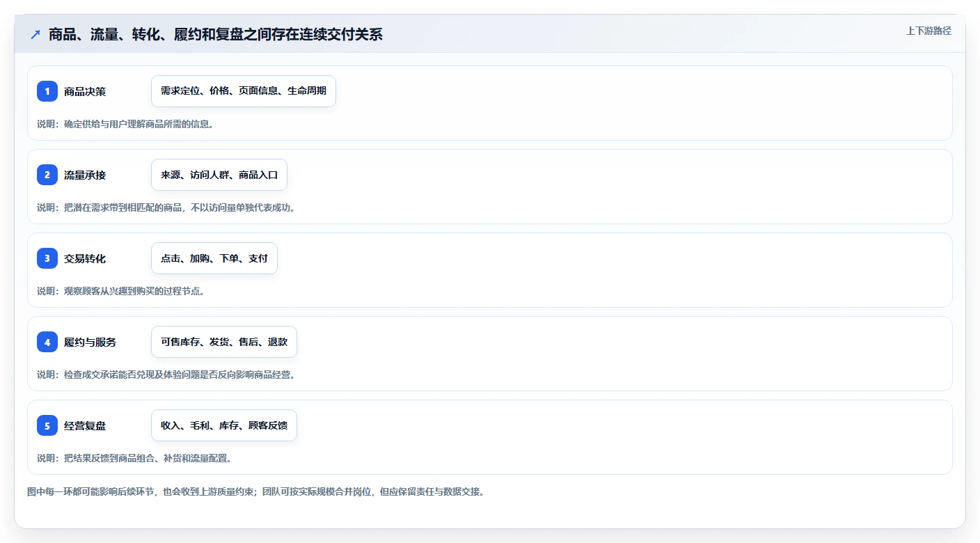
Task: Click the note 把结果反馈到商品组合、补货和流量配置
Action: [134, 458]
